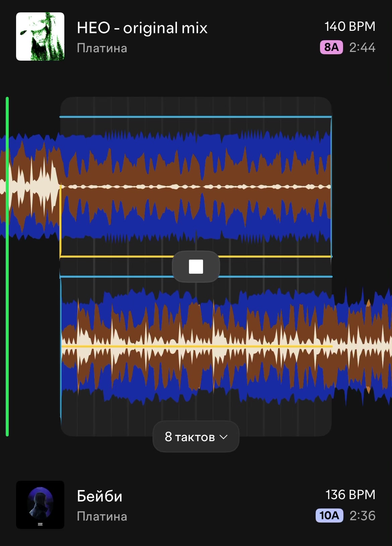Tap the HEO - original mix cover art
The height and width of the screenshot is (546, 392).
coord(40,37)
